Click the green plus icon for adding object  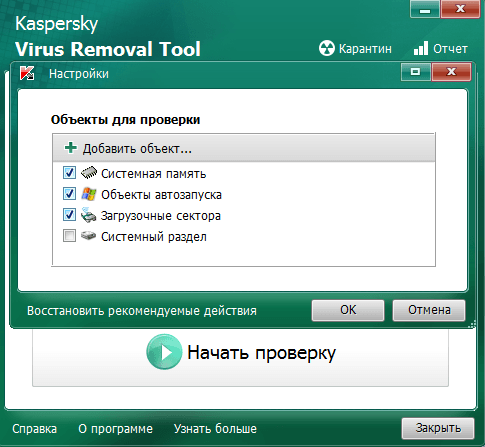click(x=71, y=147)
